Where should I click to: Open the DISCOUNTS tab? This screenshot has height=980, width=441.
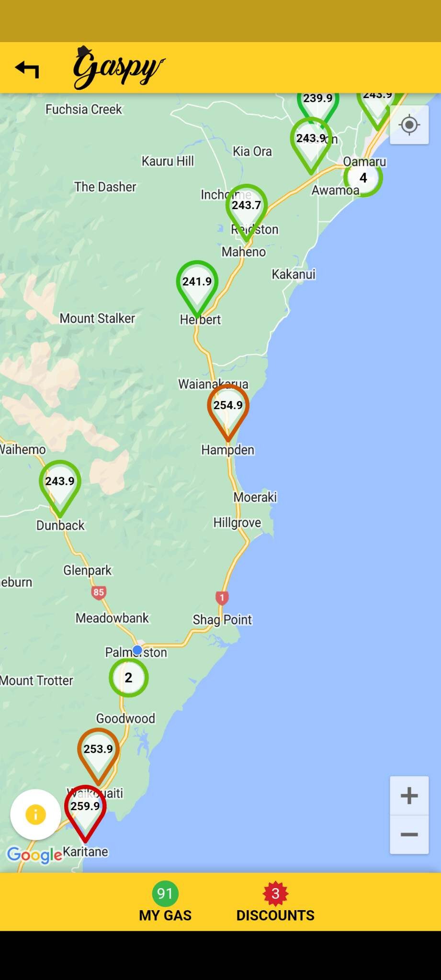point(275,902)
